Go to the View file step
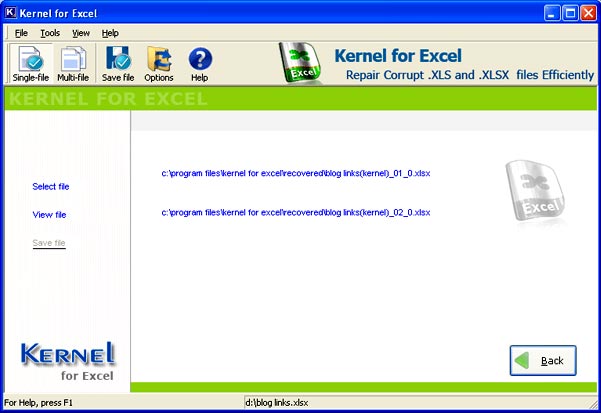The height and width of the screenshot is (413, 601). pyautogui.click(x=49, y=215)
